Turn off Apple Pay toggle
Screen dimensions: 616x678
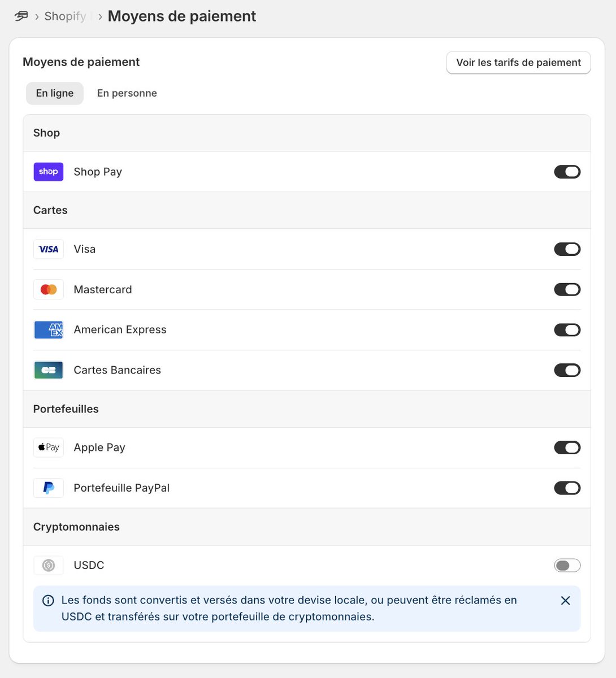(567, 447)
